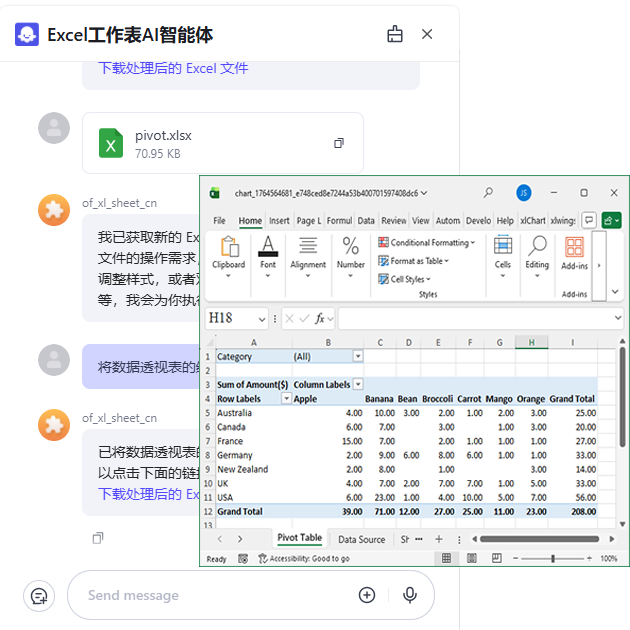Open the Help ribbon tab

[505, 221]
